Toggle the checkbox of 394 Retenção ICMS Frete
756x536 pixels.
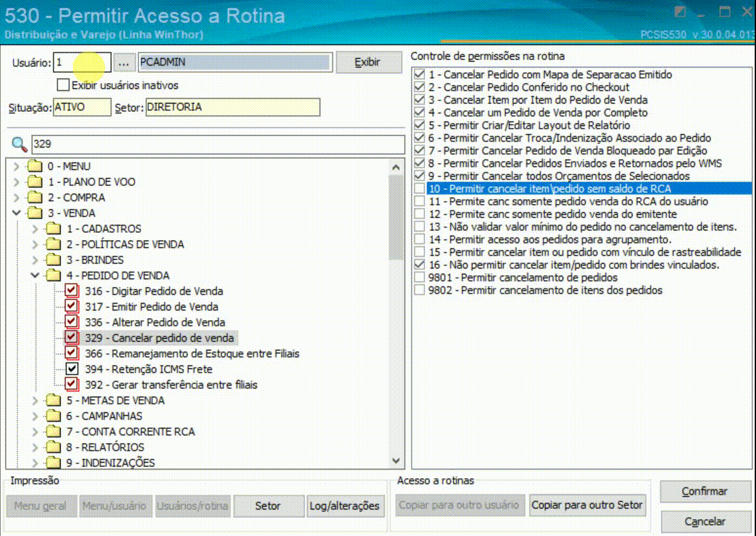pos(72,369)
